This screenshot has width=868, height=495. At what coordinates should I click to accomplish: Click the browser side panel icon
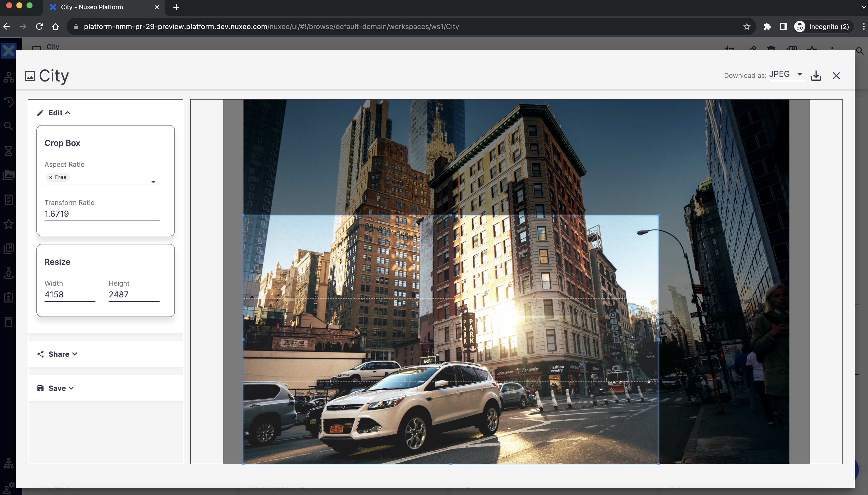(x=783, y=26)
